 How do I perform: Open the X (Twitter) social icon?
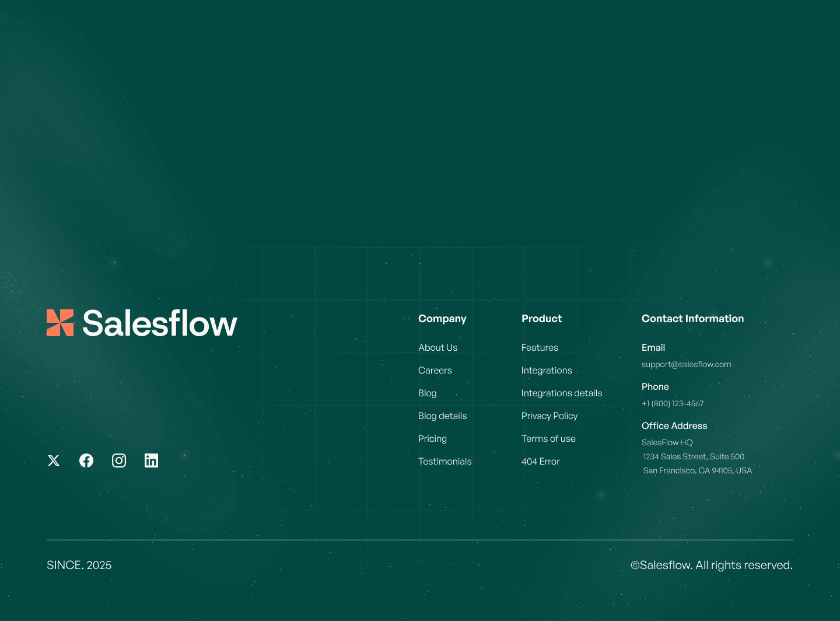pyautogui.click(x=54, y=460)
